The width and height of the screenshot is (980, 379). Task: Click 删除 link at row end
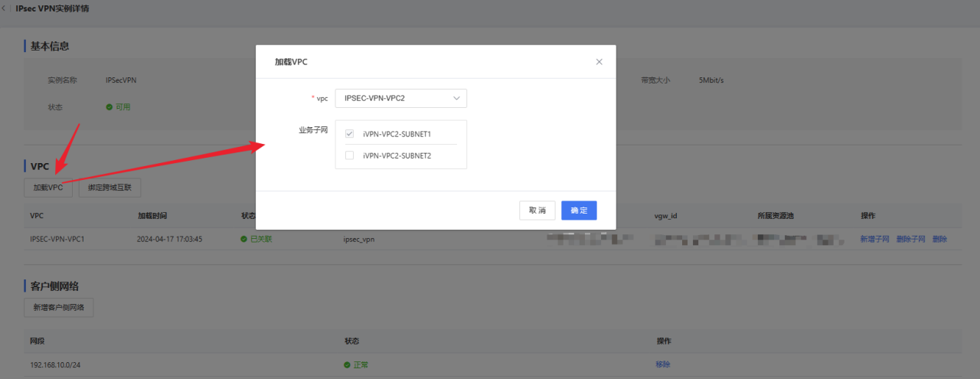939,239
